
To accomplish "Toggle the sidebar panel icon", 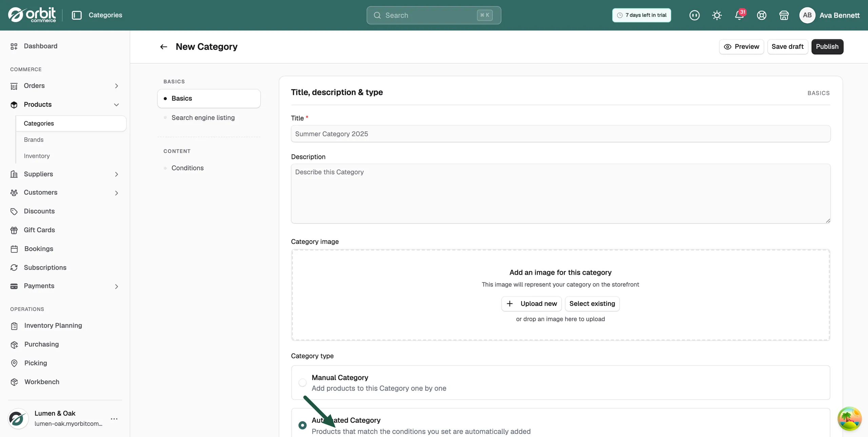I will (x=77, y=15).
